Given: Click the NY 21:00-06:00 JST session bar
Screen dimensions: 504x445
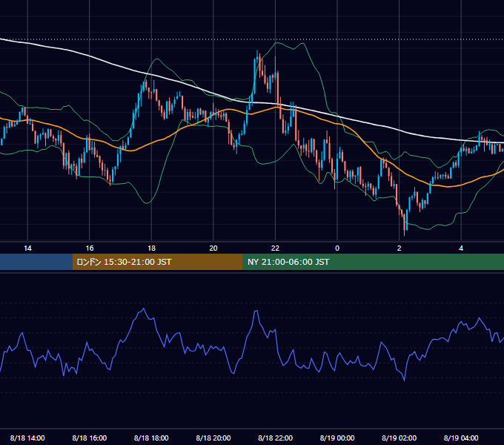Looking at the screenshot, I should tap(373, 262).
